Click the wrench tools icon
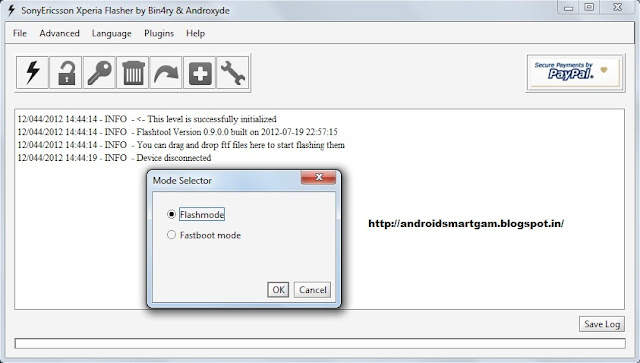 (x=233, y=72)
